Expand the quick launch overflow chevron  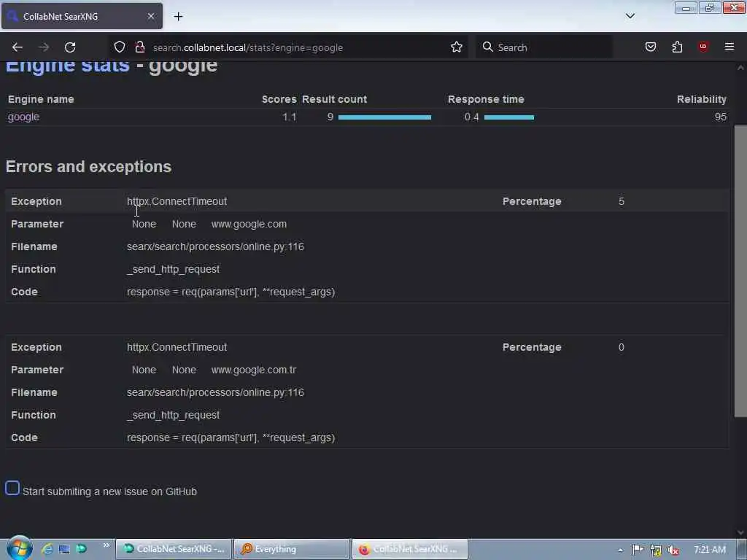point(107,545)
